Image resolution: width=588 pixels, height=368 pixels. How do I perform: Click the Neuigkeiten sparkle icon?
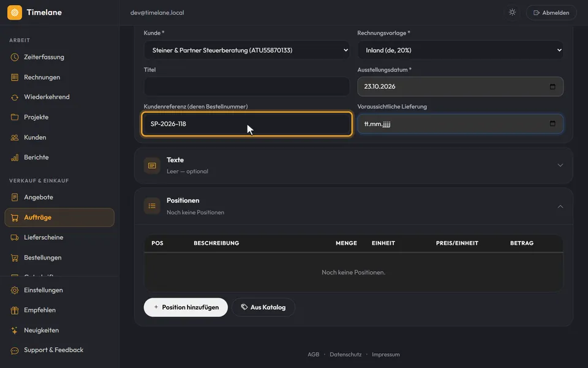(15, 331)
